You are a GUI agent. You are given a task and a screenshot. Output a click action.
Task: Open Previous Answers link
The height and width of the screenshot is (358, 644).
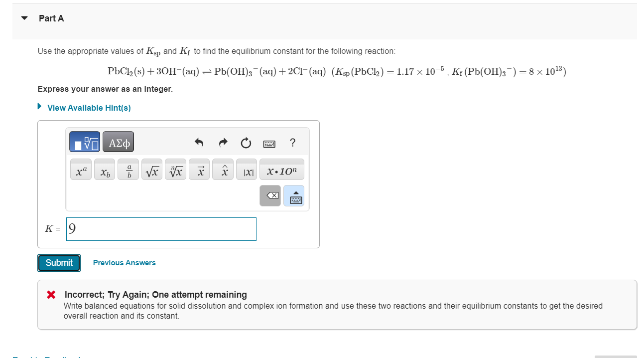[124, 262]
